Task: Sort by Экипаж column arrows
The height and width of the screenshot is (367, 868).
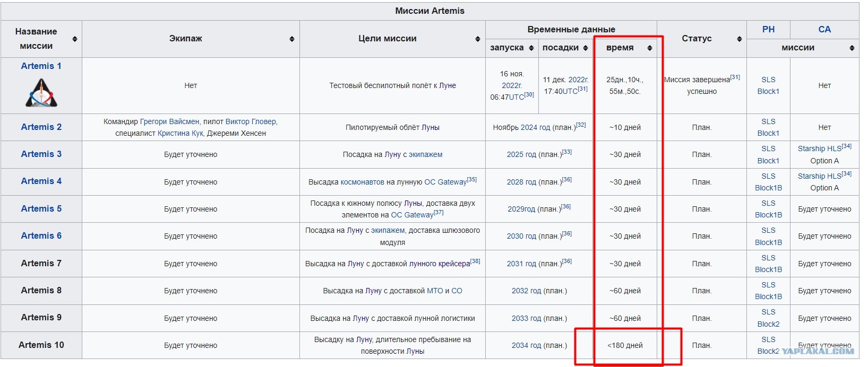Action: (x=292, y=39)
